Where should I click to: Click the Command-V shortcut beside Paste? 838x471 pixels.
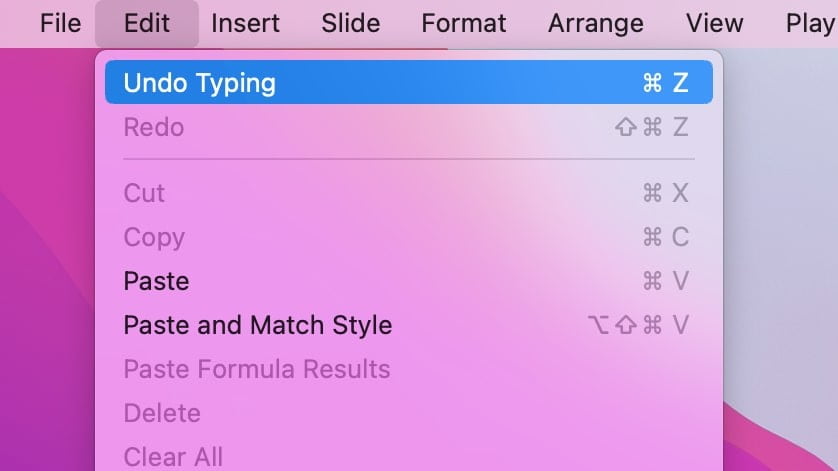pos(665,281)
